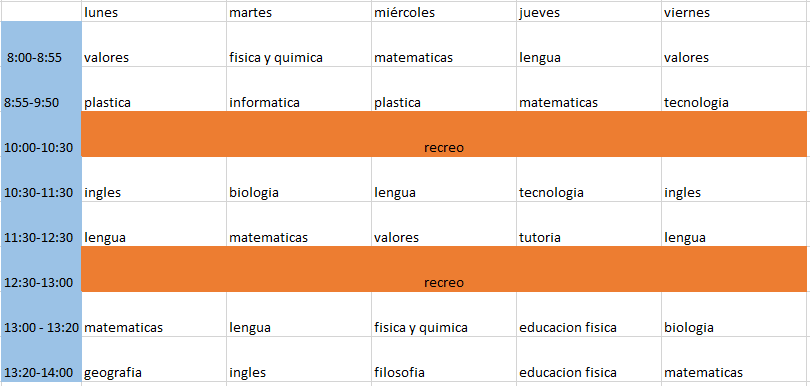Click the tutoria cell on jueves
Viewport: 810px width, 386px height.
[x=589, y=224]
